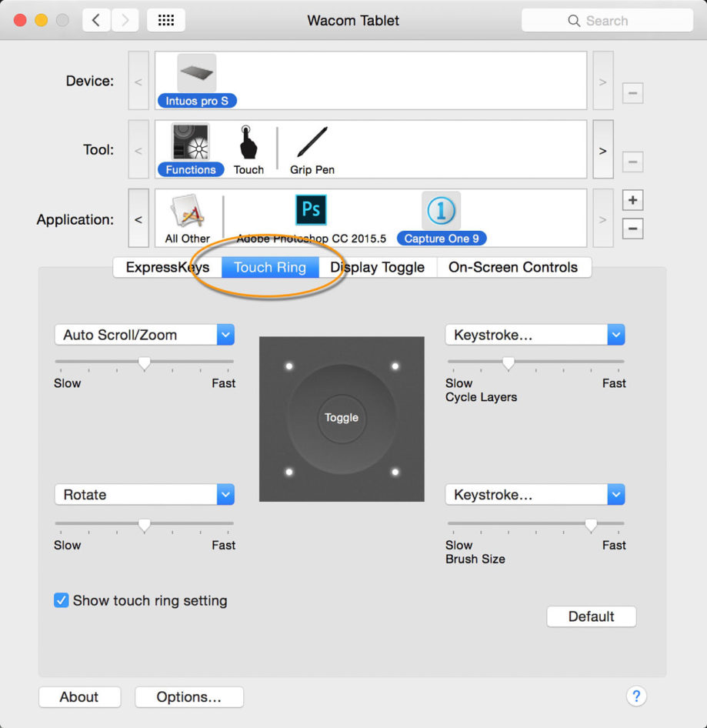Click the Brush Size speed slider

(535, 525)
